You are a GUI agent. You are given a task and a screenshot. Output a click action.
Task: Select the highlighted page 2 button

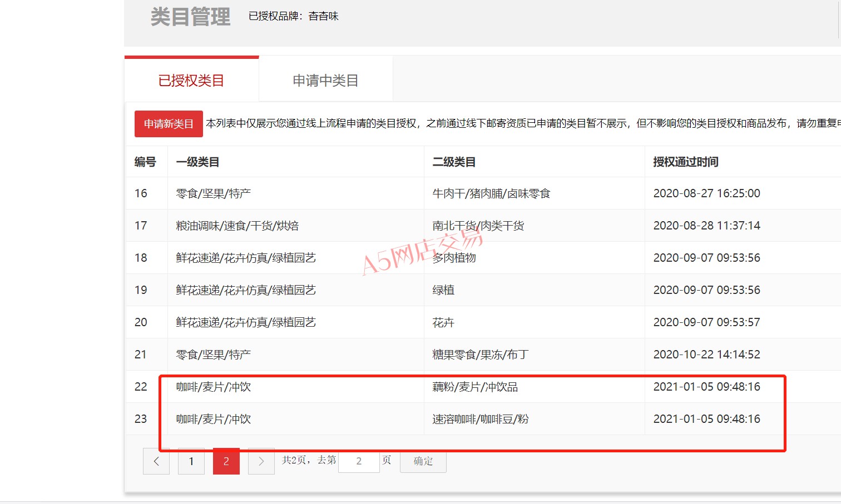coord(226,461)
